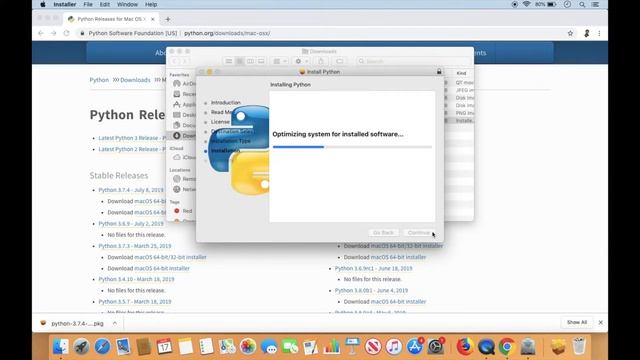
Task: Select Finder gallery view icon
Action: (261, 61)
